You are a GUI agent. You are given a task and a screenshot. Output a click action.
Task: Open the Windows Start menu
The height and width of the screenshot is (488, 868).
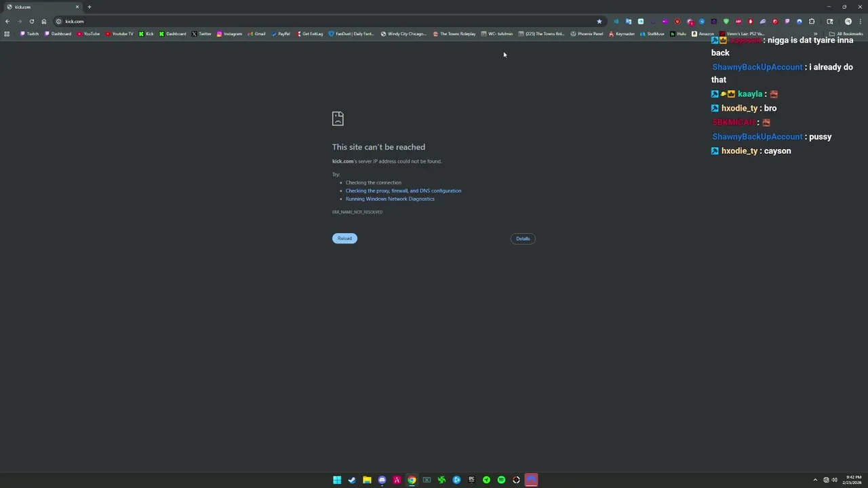click(337, 480)
